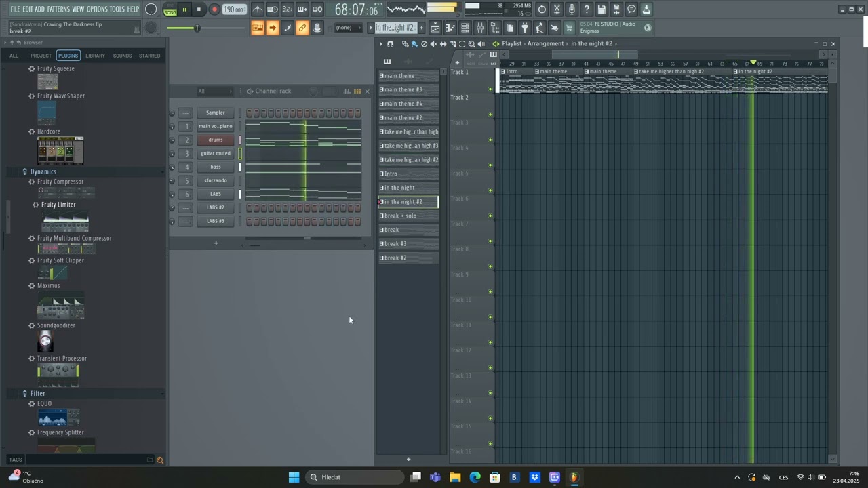Open the Piano roll view icon
The height and width of the screenshot is (488, 868).
click(x=450, y=28)
